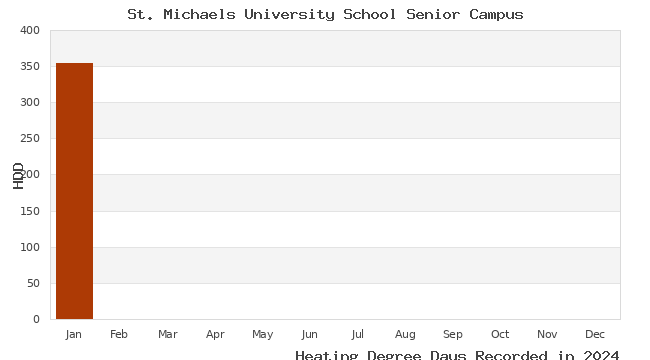Select the Jun month label
The height and width of the screenshot is (360, 650).
click(310, 334)
